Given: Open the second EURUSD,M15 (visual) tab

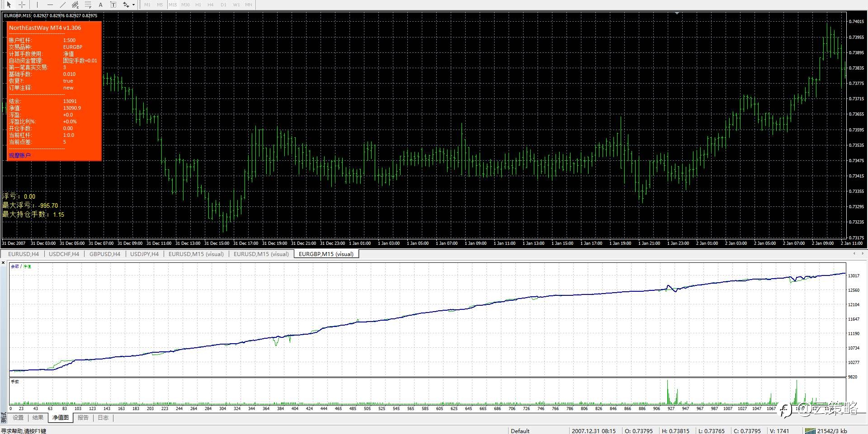Looking at the screenshot, I should [x=261, y=254].
